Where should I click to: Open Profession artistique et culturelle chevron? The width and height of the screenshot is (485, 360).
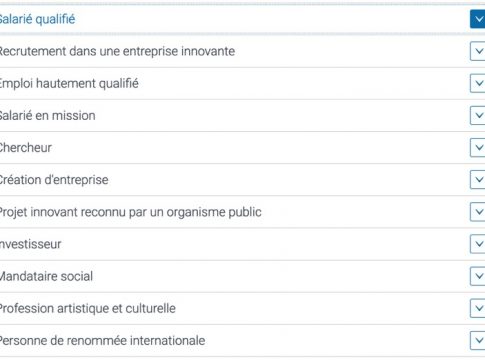point(478,308)
